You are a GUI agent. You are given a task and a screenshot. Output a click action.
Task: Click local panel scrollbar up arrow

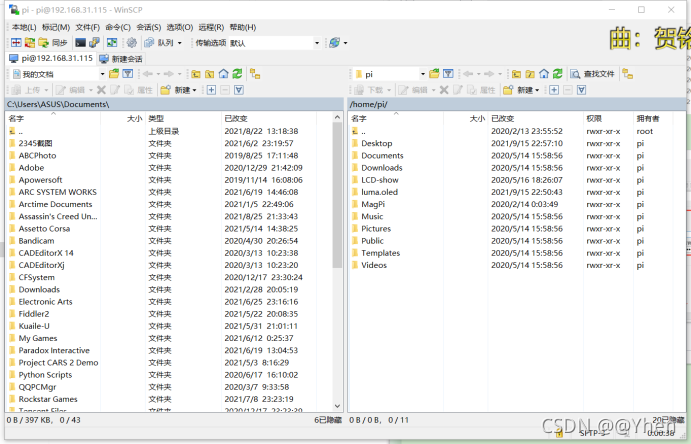click(337, 117)
